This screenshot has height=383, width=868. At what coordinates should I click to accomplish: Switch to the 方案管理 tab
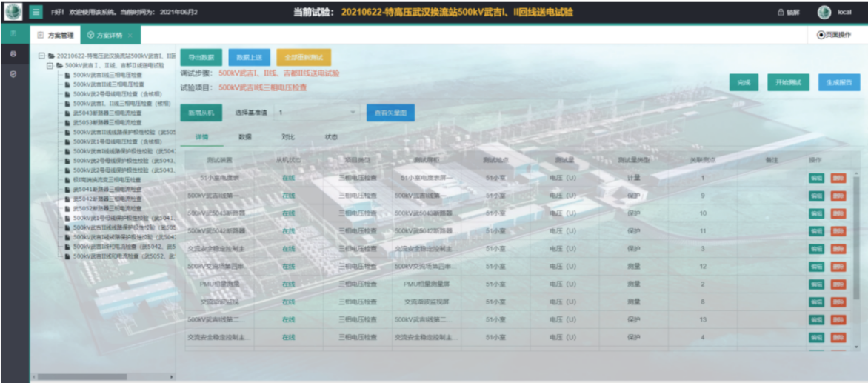coord(56,35)
